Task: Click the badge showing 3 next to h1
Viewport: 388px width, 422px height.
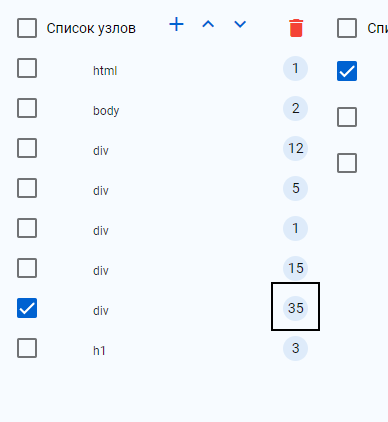Action: 295,348
